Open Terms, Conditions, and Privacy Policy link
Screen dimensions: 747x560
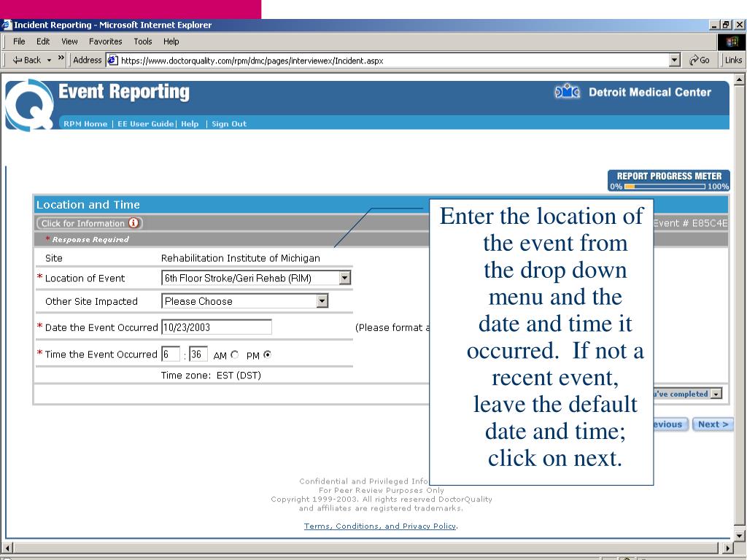coord(380,526)
